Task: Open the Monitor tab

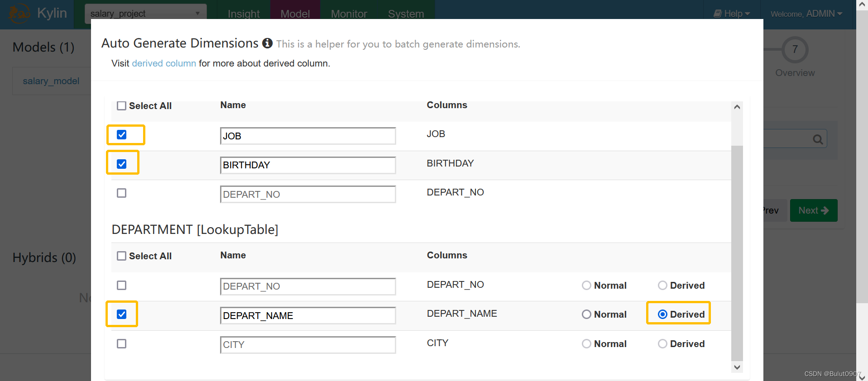Action: 349,14
